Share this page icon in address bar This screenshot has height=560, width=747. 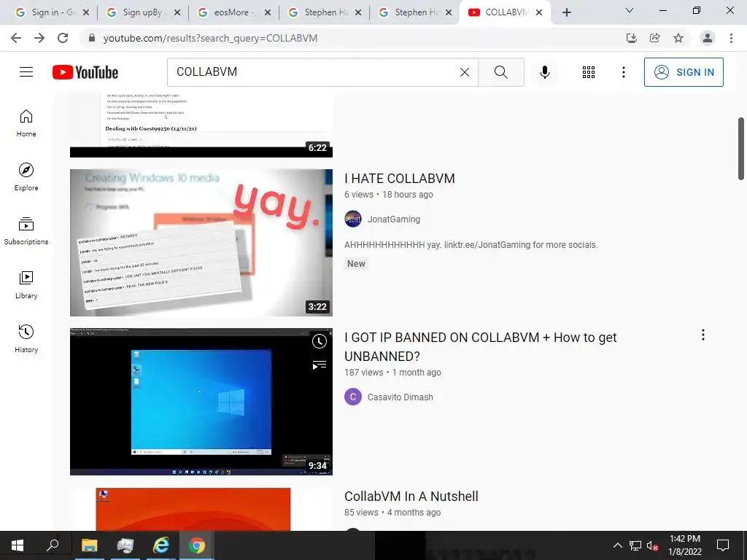point(654,38)
